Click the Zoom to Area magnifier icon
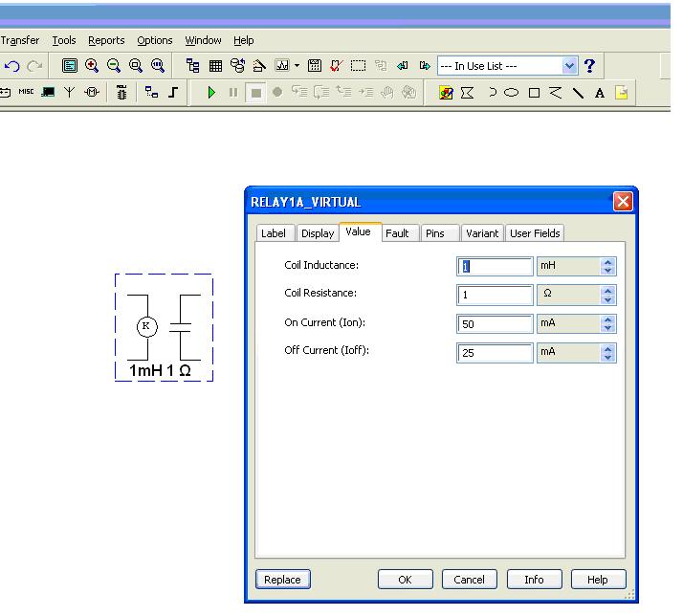 (x=136, y=66)
